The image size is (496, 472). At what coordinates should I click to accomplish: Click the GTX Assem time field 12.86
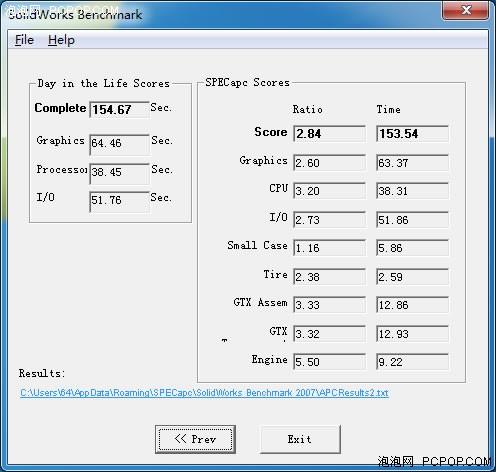tap(412, 305)
